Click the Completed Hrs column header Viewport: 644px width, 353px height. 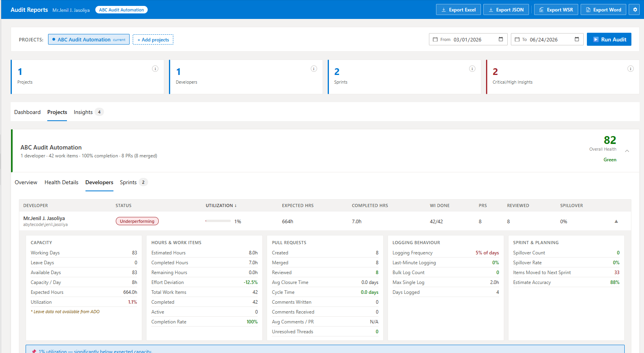(x=370, y=205)
